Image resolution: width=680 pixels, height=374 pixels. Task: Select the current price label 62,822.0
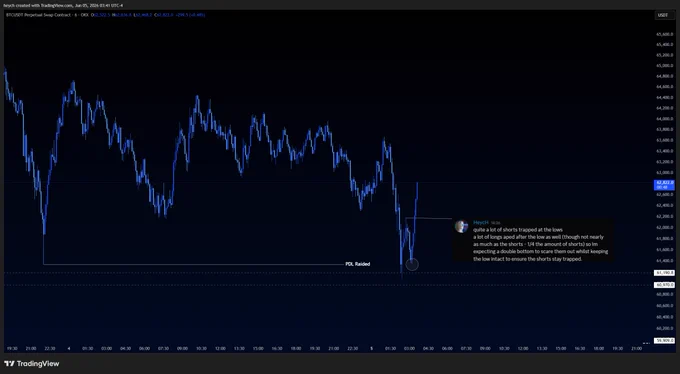point(664,185)
